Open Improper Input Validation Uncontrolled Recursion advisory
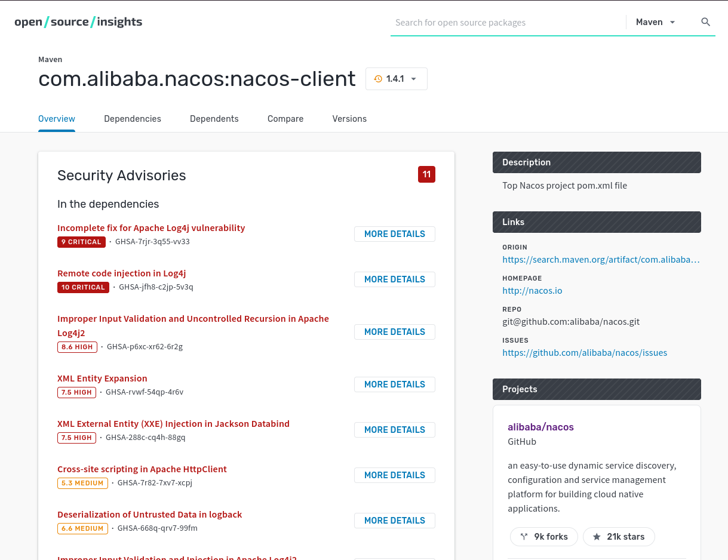Viewport: 728px width, 560px height. (x=193, y=325)
